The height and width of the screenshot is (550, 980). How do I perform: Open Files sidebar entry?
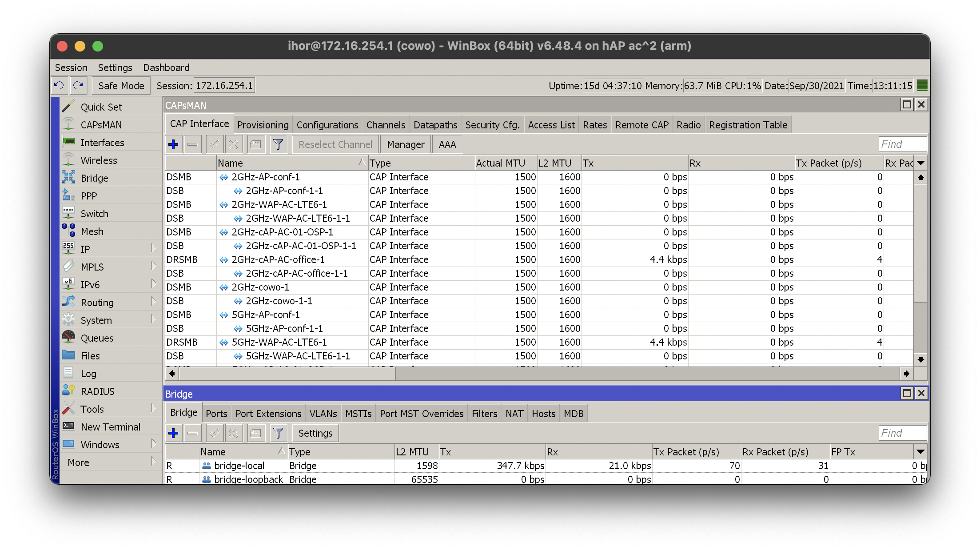[111, 356]
